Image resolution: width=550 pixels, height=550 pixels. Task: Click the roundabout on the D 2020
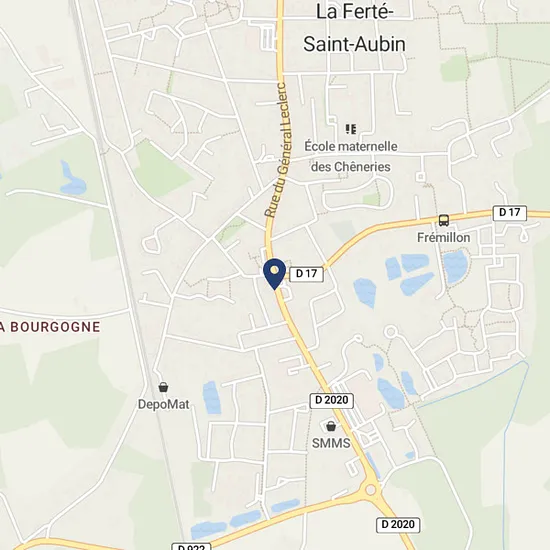[371, 489]
